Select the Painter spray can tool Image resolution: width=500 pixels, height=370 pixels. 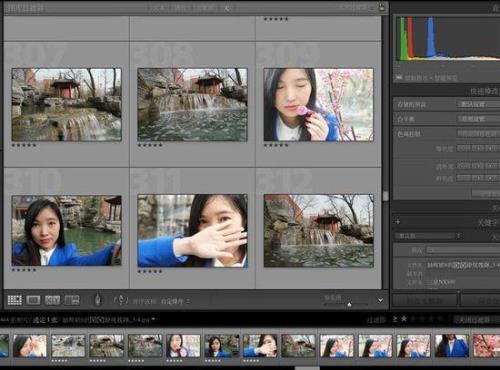97,300
